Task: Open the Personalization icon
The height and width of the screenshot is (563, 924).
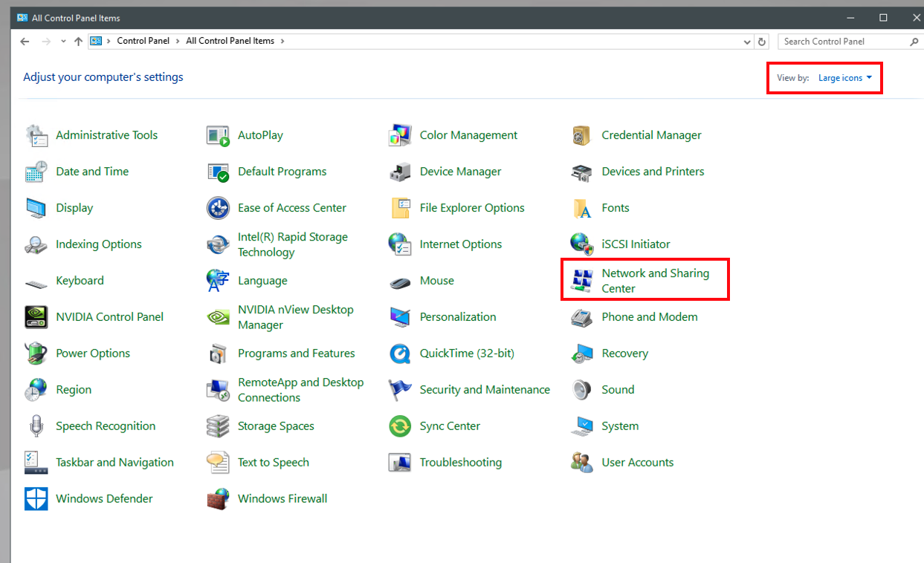Action: coord(400,317)
